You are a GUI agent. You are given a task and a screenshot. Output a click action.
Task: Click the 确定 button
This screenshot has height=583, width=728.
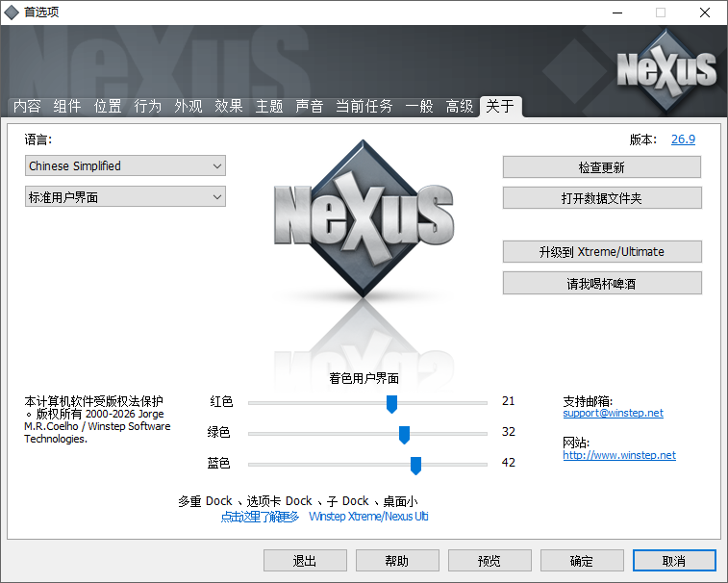(x=582, y=561)
